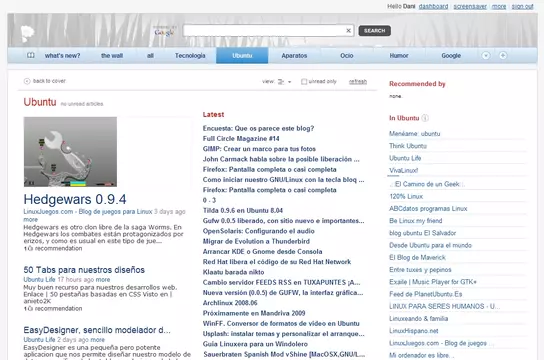Open the Hedgewars article thumbnail
Viewport: 544px width, 360px height.
point(70,152)
